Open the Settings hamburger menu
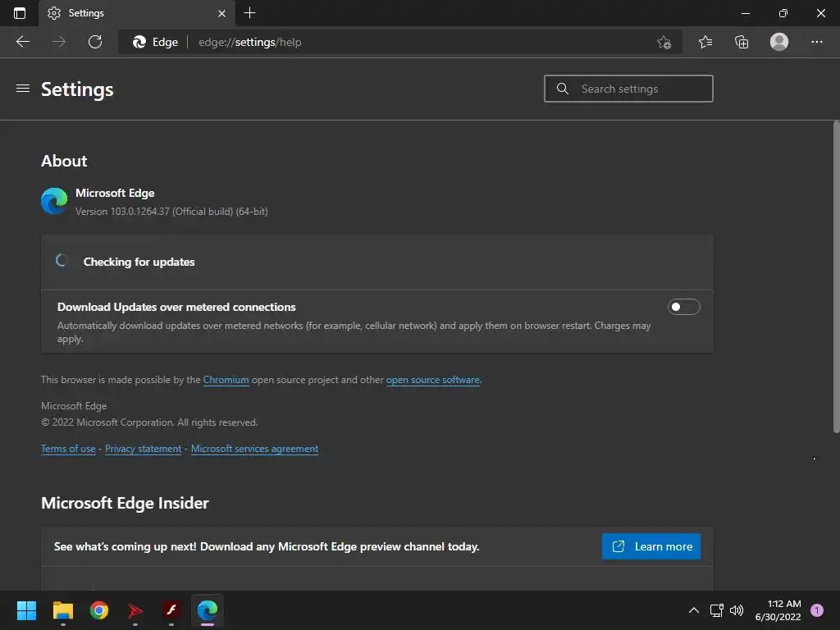Screen dimensions: 840x630 (23, 89)
